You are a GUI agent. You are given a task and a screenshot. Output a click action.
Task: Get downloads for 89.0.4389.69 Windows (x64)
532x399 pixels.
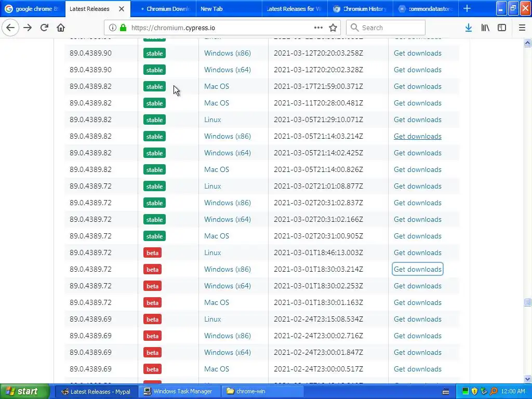(417, 353)
